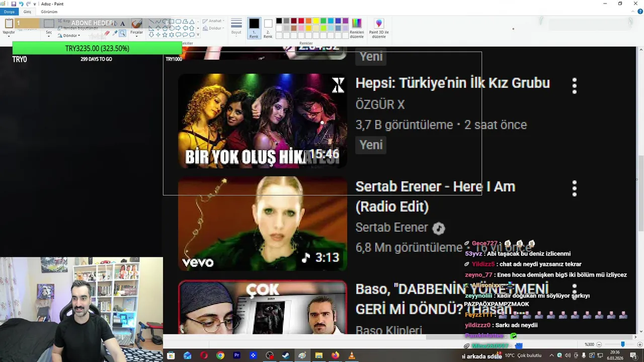Open the Yapıştır paste button
The width and height of the screenshot is (644, 362).
coord(9,27)
